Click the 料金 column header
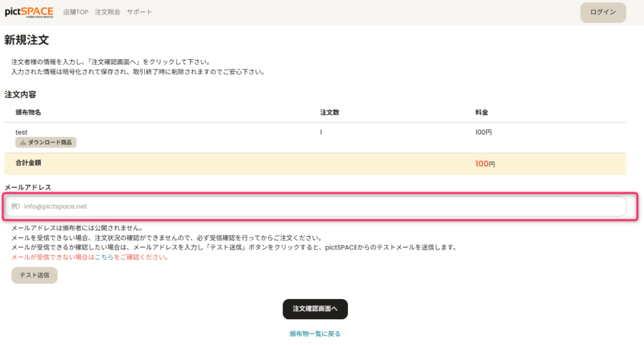This screenshot has width=644, height=345. coord(482,112)
